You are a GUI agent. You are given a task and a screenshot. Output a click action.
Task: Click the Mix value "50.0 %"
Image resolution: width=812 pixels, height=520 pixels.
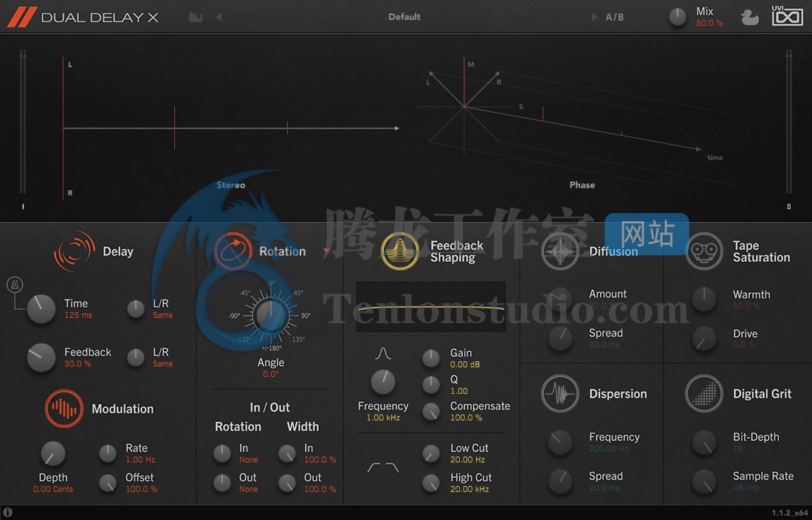(x=709, y=24)
